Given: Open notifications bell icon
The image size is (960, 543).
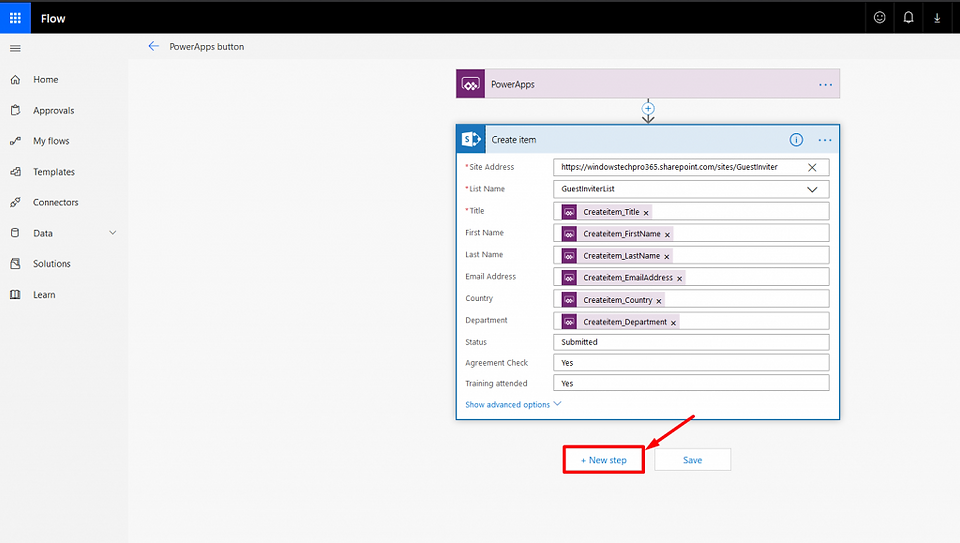Looking at the screenshot, I should click(909, 18).
